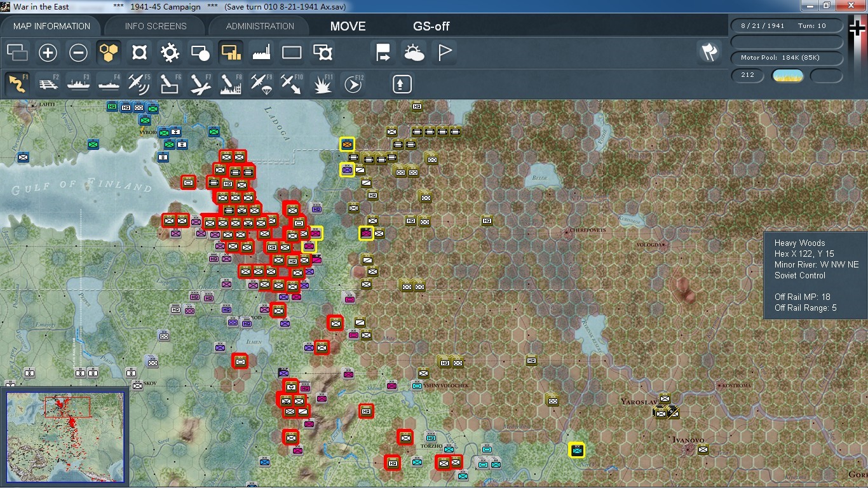Click the MOVE mode label
The image size is (868, 488).
tap(348, 26)
